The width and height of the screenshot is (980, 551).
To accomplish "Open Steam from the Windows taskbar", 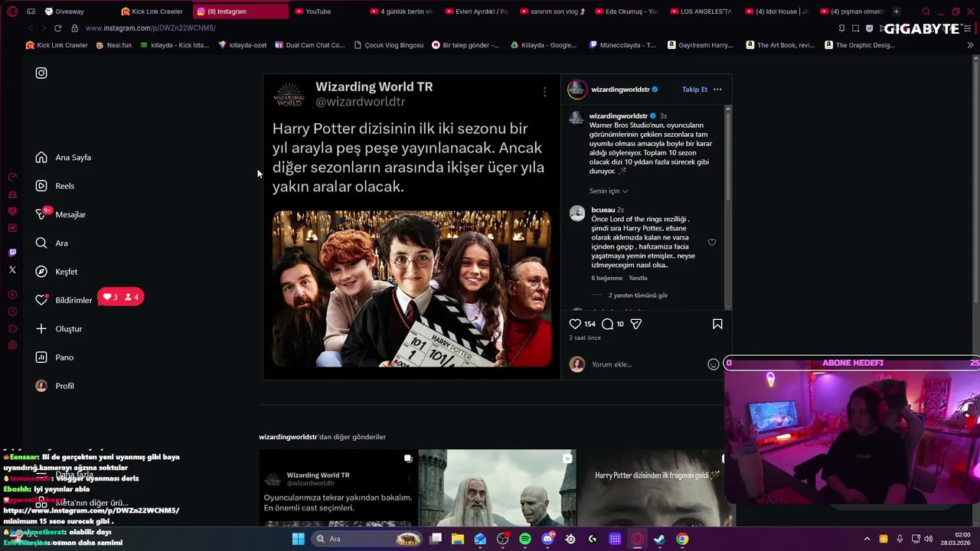I will (x=659, y=539).
